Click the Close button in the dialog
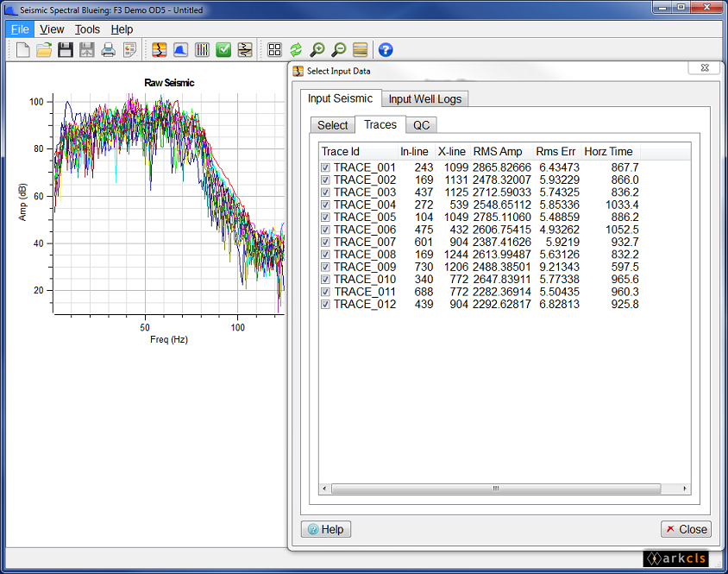This screenshot has height=574, width=728. 686,529
